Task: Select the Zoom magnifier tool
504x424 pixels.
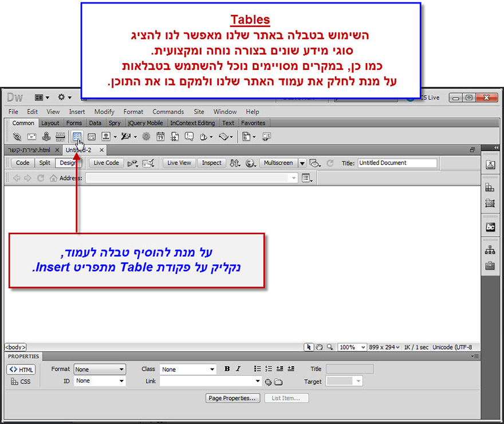Action: coord(330,347)
